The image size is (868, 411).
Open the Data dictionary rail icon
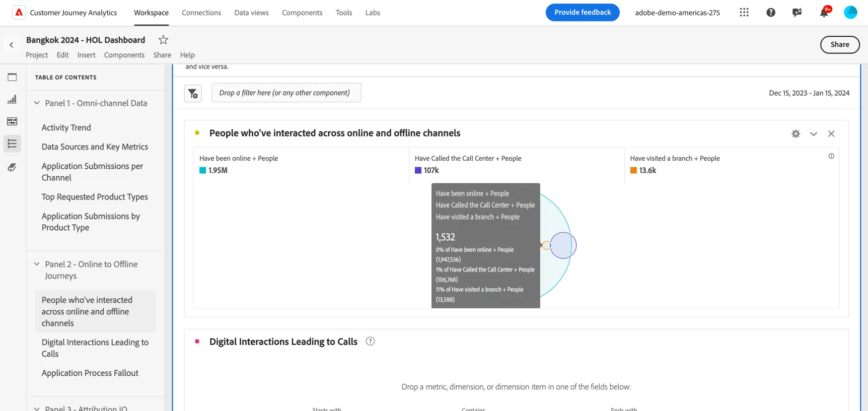point(12,167)
